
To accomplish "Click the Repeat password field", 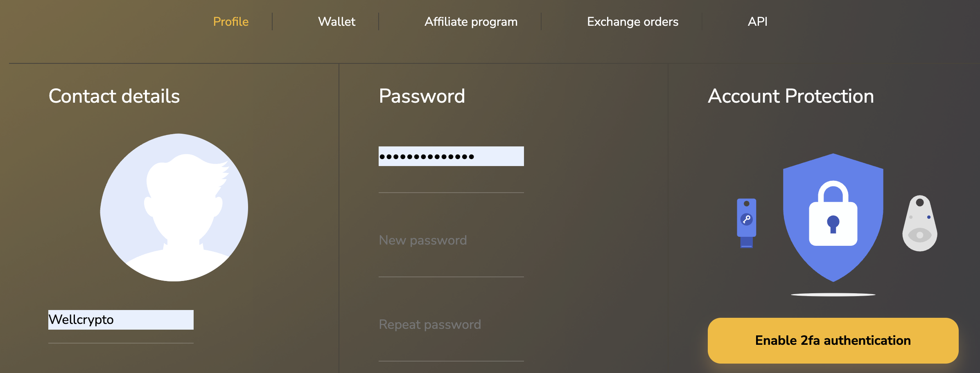I will [x=451, y=325].
